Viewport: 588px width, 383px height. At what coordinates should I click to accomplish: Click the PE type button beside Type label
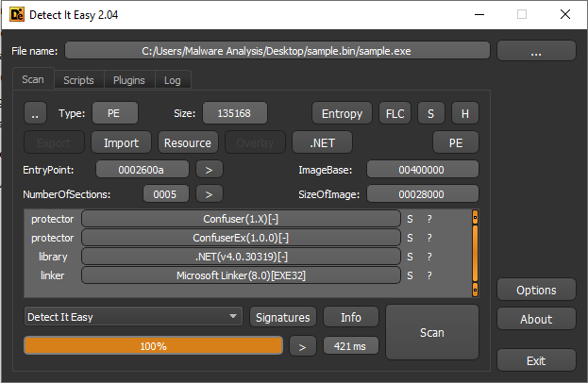[115, 113]
